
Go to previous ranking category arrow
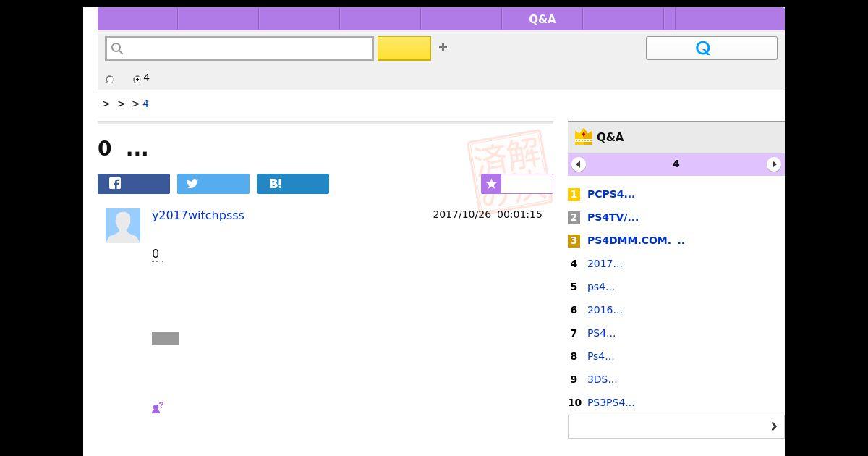tap(579, 164)
